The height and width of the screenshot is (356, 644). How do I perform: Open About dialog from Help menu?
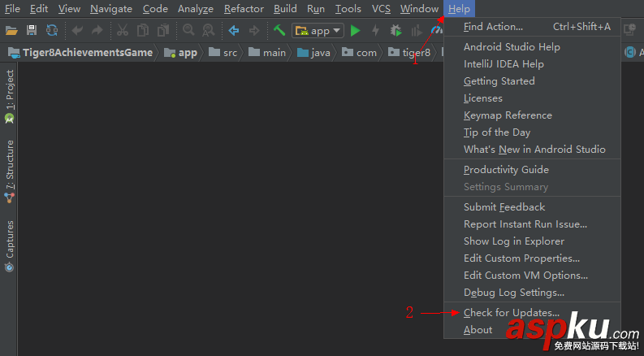coord(532,330)
